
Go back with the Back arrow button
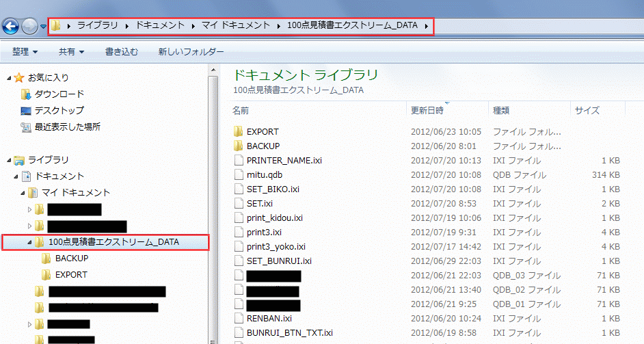tap(11, 27)
